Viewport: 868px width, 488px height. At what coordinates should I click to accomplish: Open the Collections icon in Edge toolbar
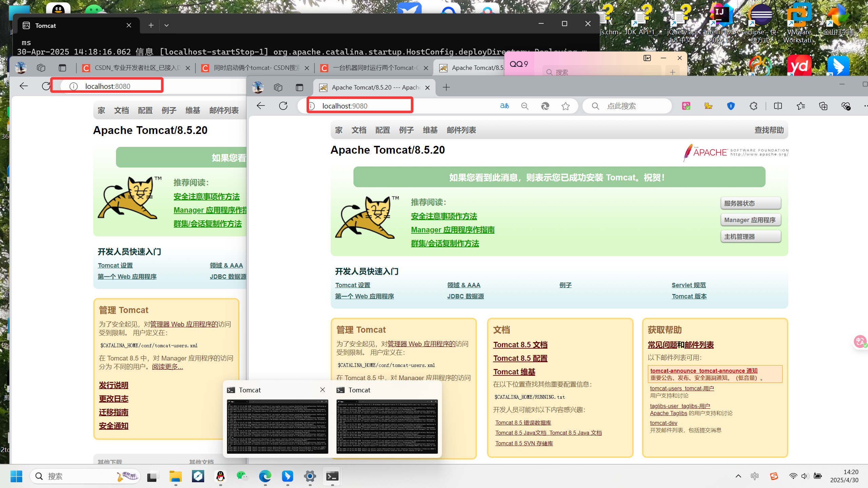click(x=823, y=106)
